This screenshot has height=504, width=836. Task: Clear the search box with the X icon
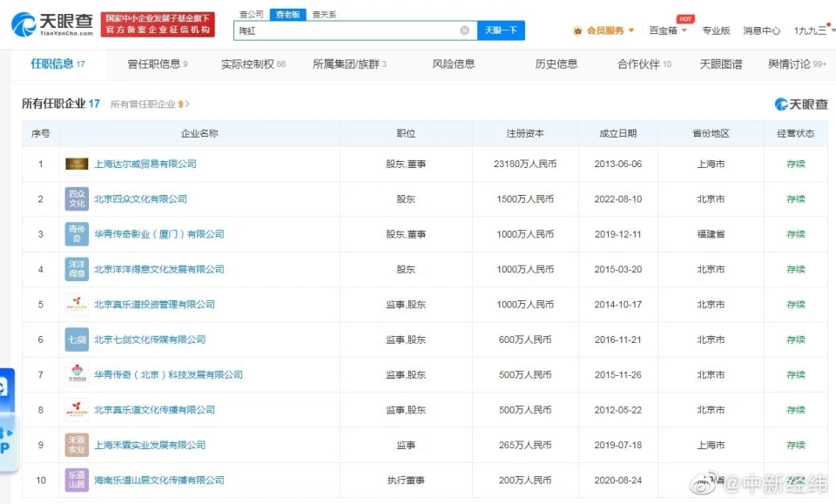(464, 30)
